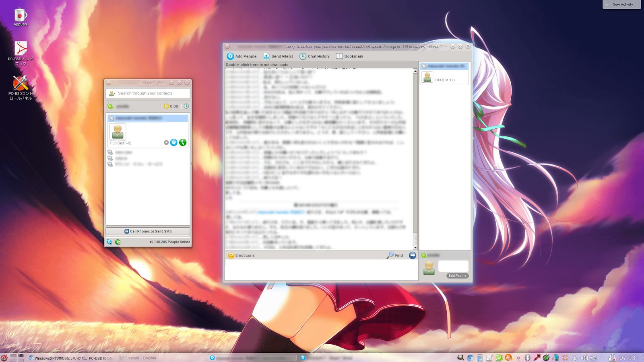Click Send File(s) in the chat toolbar
Screen dimensions: 644x362
coord(278,56)
